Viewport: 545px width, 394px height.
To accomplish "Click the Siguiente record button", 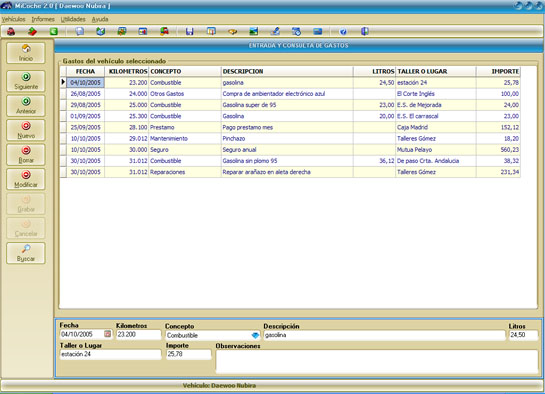I will tap(26, 81).
